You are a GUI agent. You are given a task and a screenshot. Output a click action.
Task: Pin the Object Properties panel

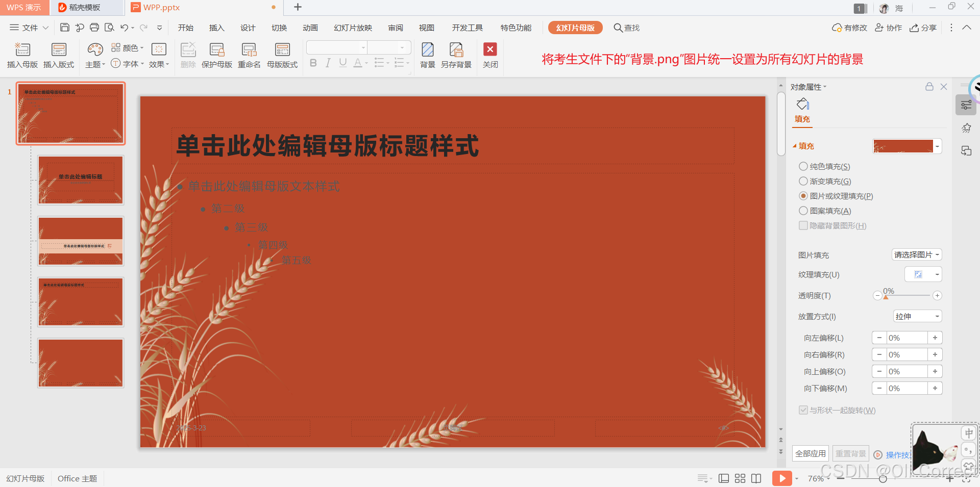tap(929, 87)
